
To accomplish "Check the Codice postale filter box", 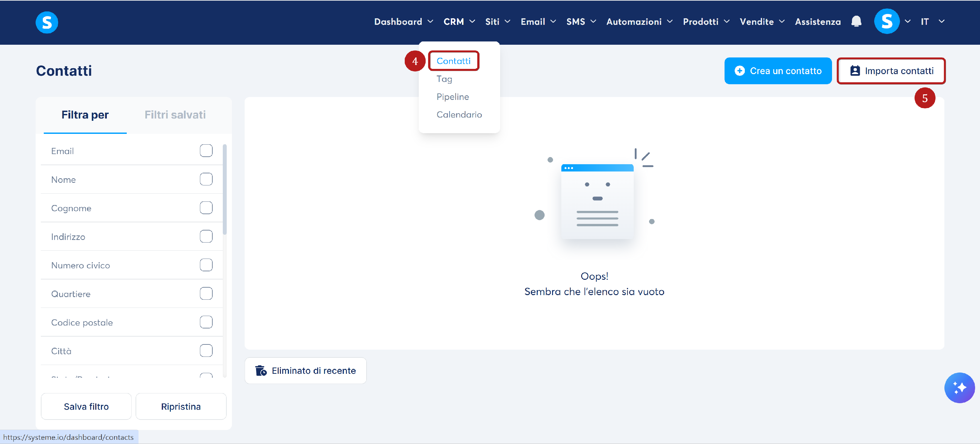I will (206, 322).
